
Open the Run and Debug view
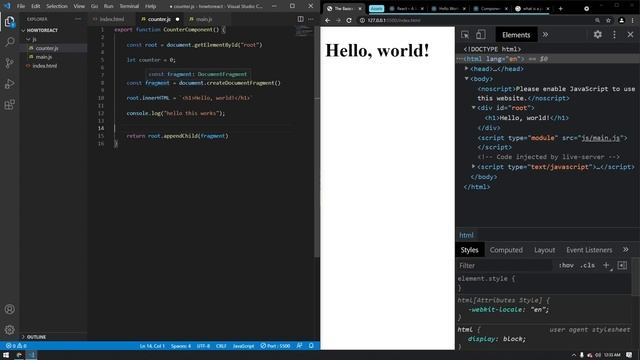(9, 84)
